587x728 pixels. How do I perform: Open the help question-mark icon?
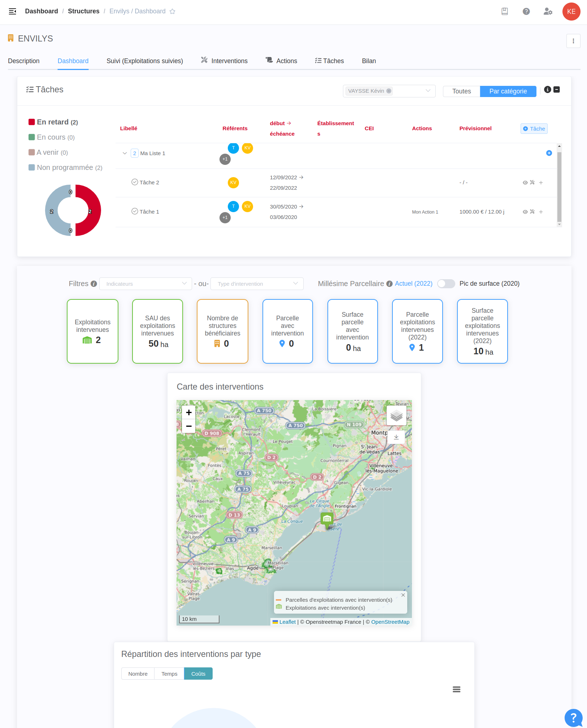[x=526, y=11]
